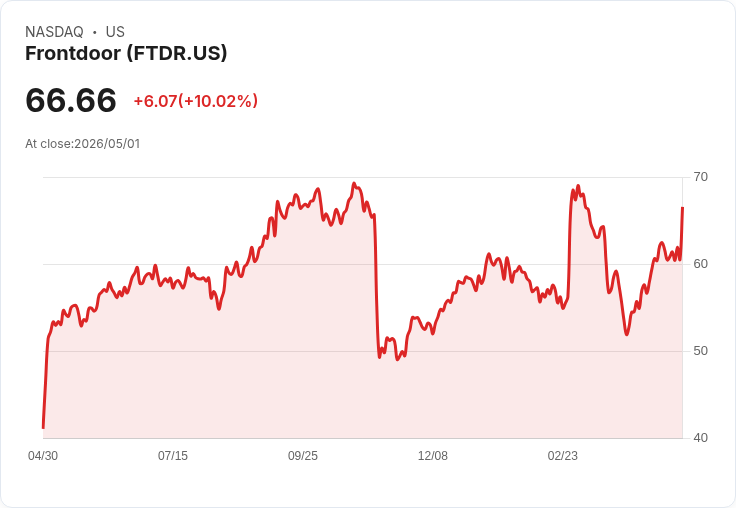Screen dimensions: 736x508
Task: Click the chart's starting point near 04/30
Action: [43, 428]
